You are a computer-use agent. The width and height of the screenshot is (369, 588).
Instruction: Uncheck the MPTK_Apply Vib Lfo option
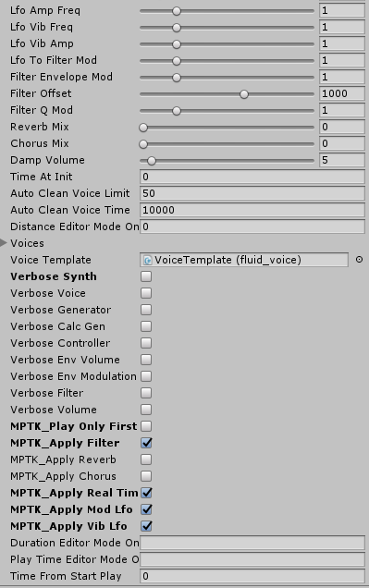click(x=146, y=526)
